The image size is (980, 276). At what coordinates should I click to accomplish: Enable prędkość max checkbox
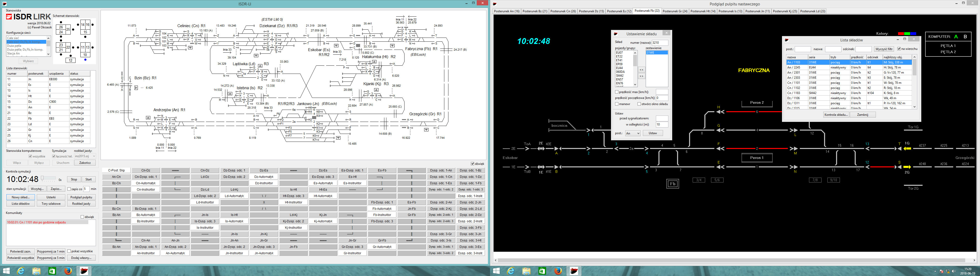click(617, 92)
